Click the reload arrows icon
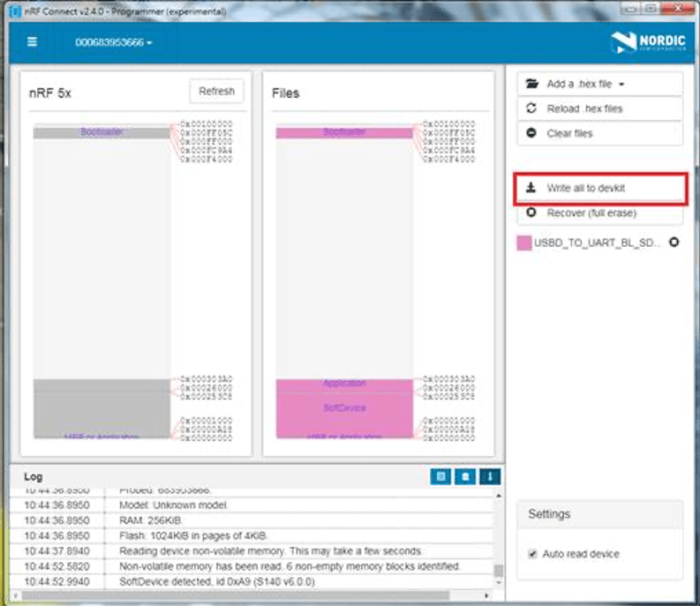 click(x=531, y=108)
